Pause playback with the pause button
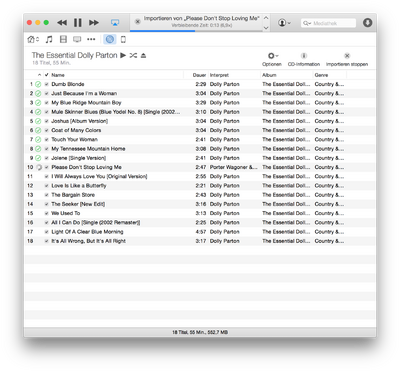This screenshot has width=400, height=371. [x=78, y=23]
